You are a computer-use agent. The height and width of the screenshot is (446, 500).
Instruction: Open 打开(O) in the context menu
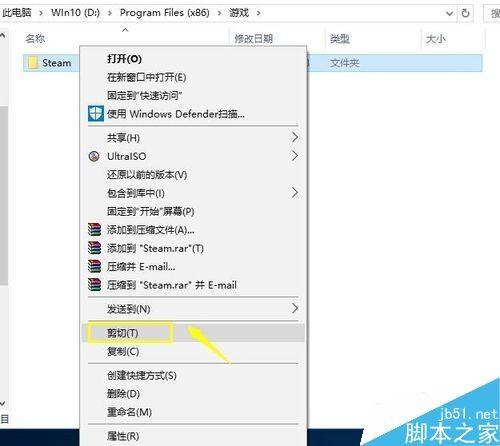(x=193, y=59)
